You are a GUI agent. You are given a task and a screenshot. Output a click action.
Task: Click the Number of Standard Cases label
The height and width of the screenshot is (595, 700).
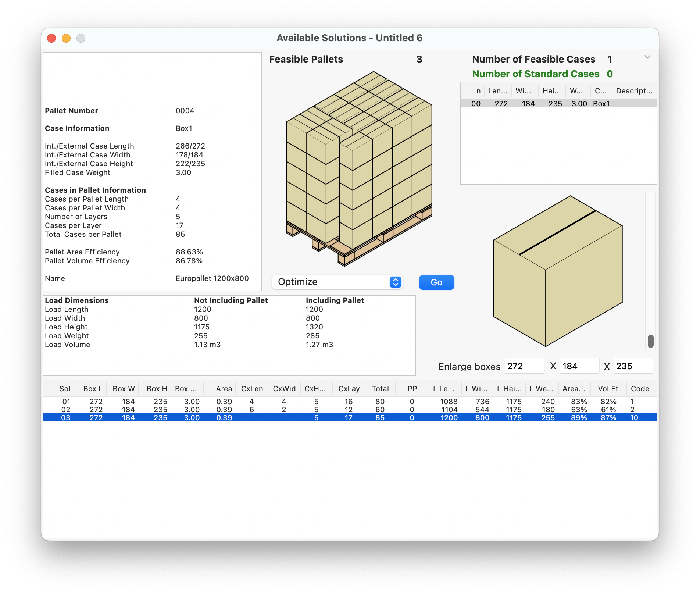(536, 74)
